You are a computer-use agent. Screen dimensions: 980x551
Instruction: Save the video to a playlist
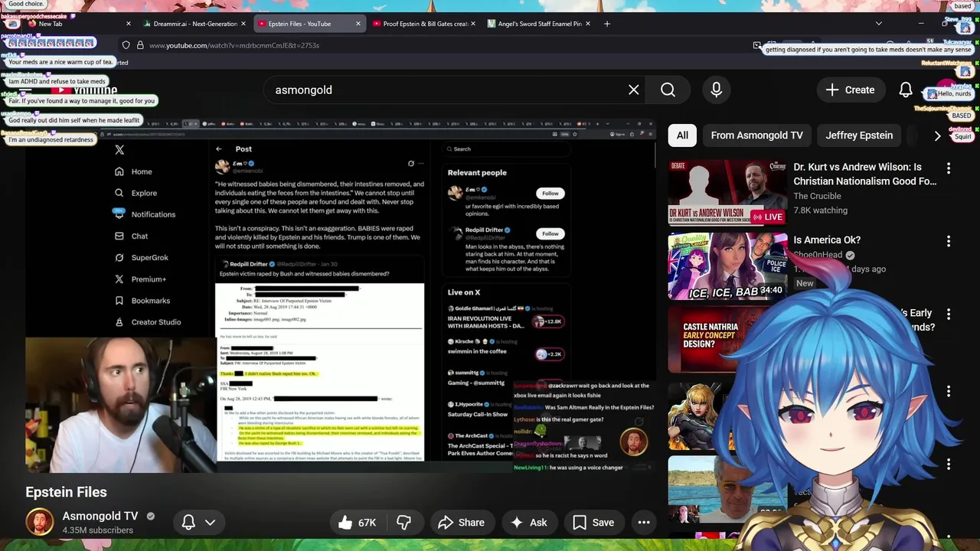[593, 523]
